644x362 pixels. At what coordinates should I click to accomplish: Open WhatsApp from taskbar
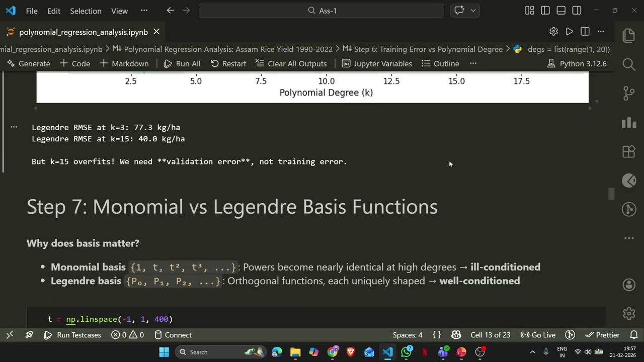pyautogui.click(x=406, y=352)
